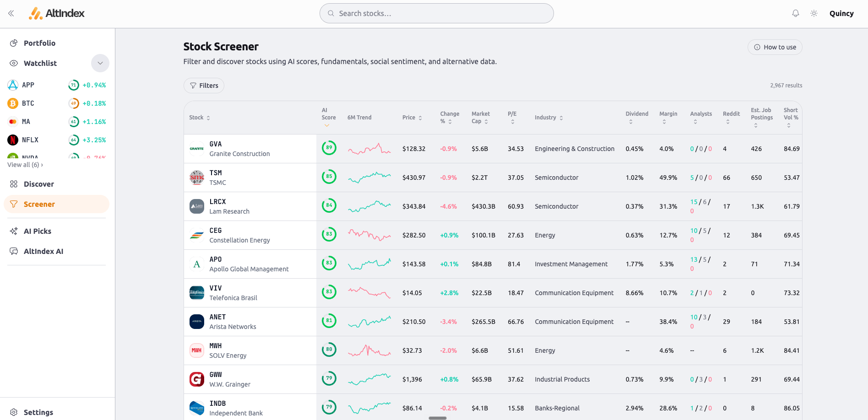This screenshot has width=868, height=420.
Task: Open the Constellation Energy stock row
Action: (493, 235)
